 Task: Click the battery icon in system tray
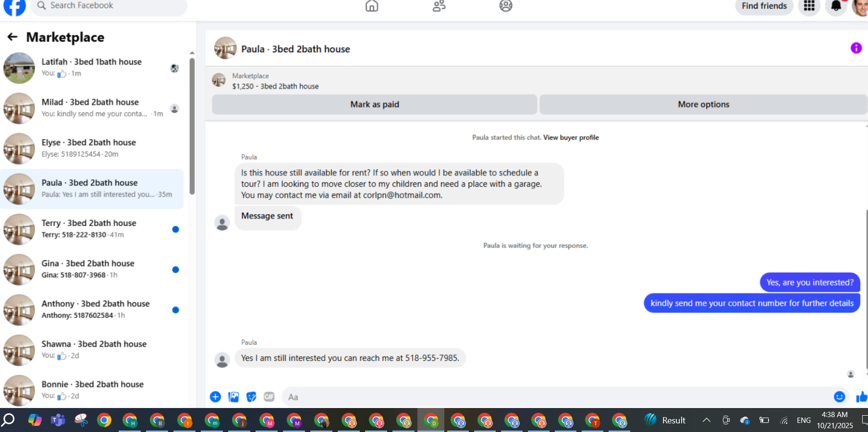click(764, 420)
